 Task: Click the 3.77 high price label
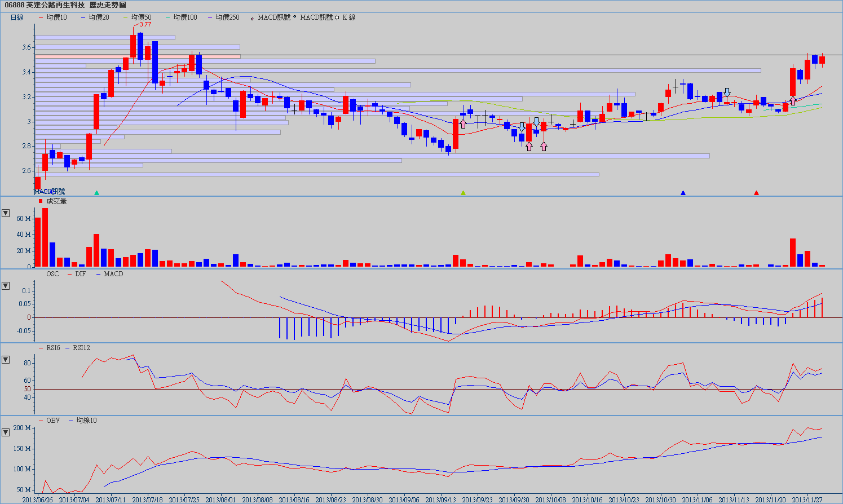pyautogui.click(x=145, y=24)
